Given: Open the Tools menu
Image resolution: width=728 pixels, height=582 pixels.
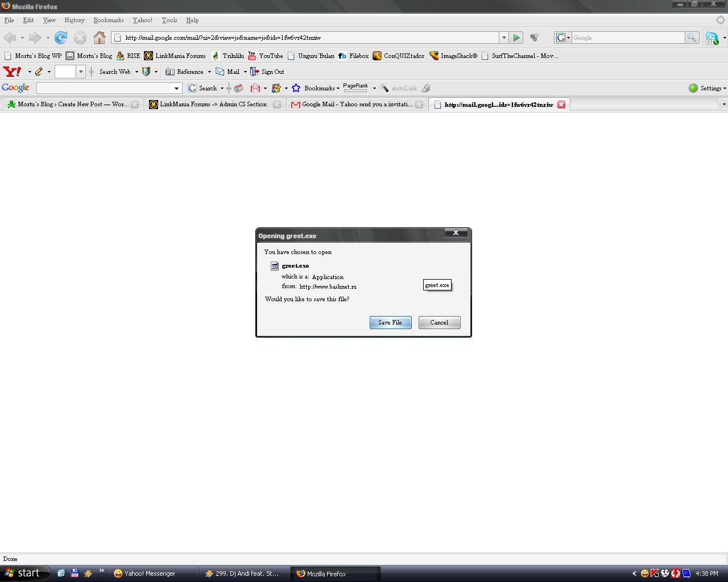Looking at the screenshot, I should [169, 20].
